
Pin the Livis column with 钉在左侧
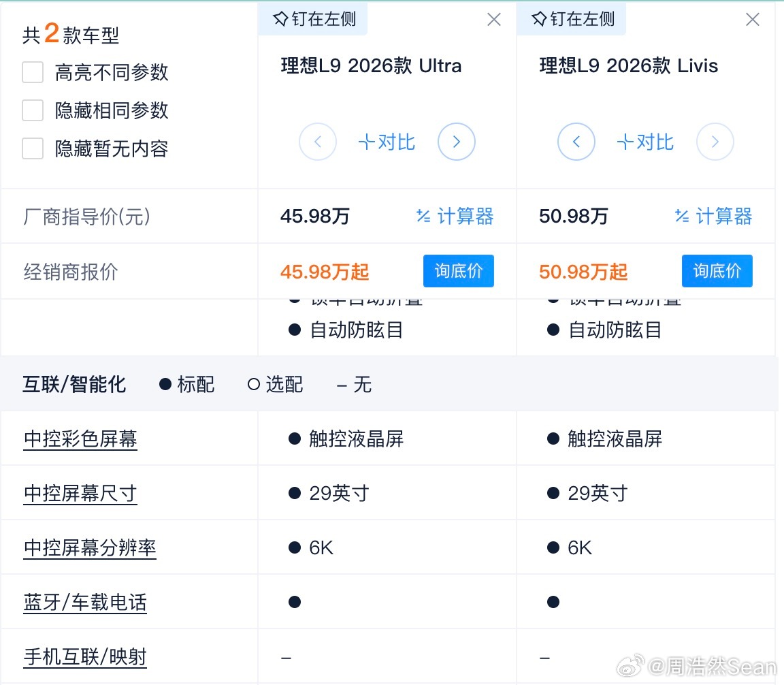coord(572,19)
